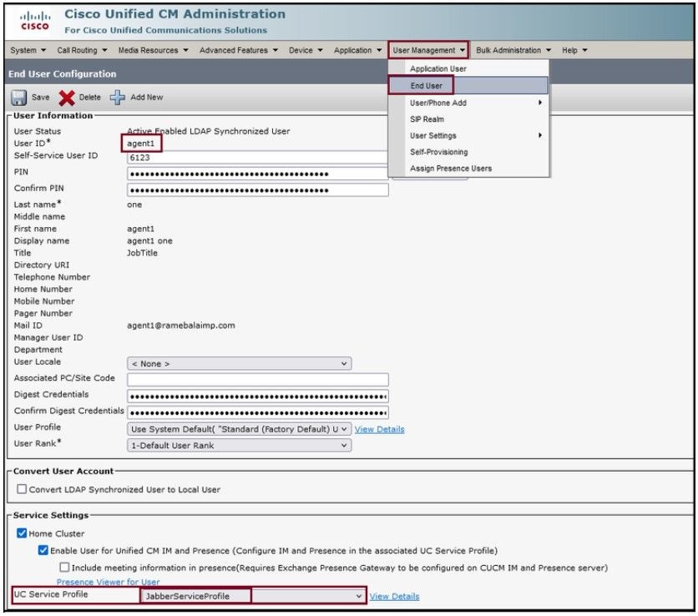The width and height of the screenshot is (698, 616).
Task: Click the User Management menu
Action: pyautogui.click(x=428, y=50)
